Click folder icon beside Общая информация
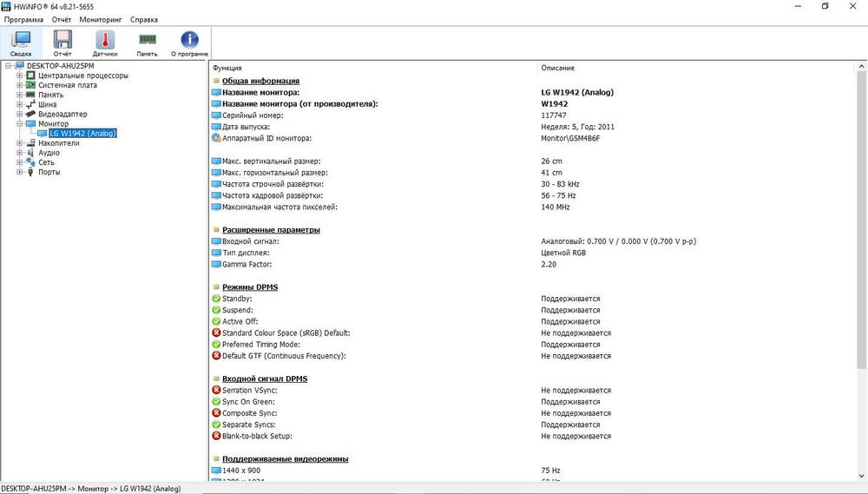This screenshot has width=868, height=494. click(216, 81)
